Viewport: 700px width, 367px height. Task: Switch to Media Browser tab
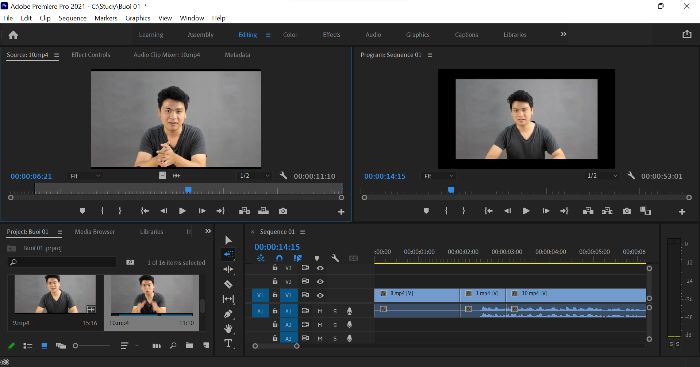click(x=95, y=231)
